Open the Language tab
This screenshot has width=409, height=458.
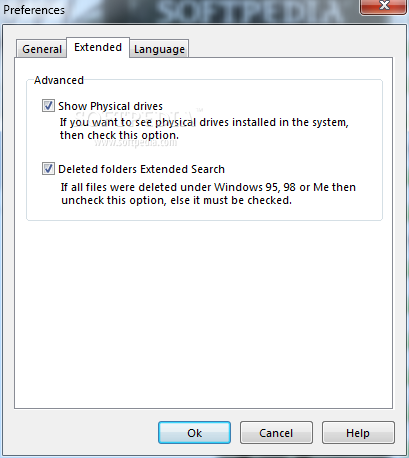pos(159,49)
